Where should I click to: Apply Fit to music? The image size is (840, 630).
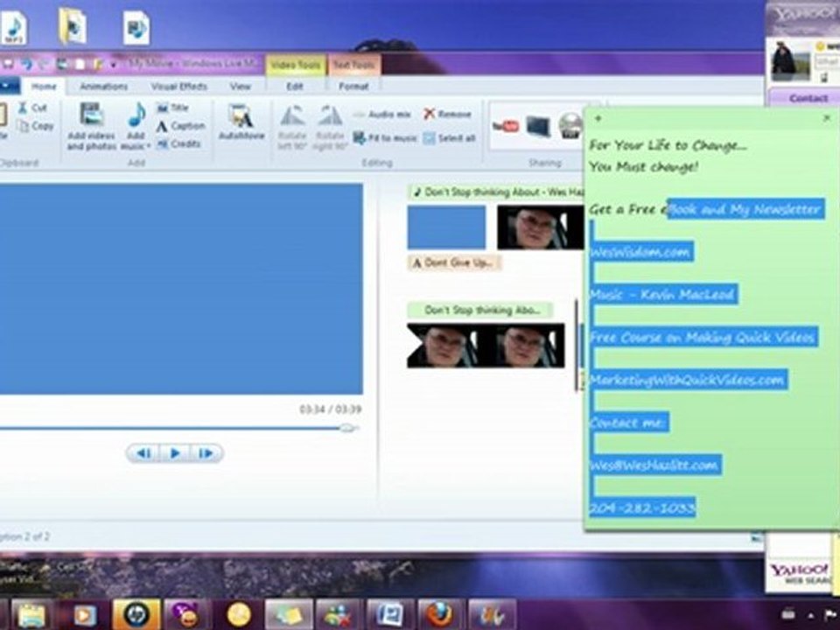(385, 137)
